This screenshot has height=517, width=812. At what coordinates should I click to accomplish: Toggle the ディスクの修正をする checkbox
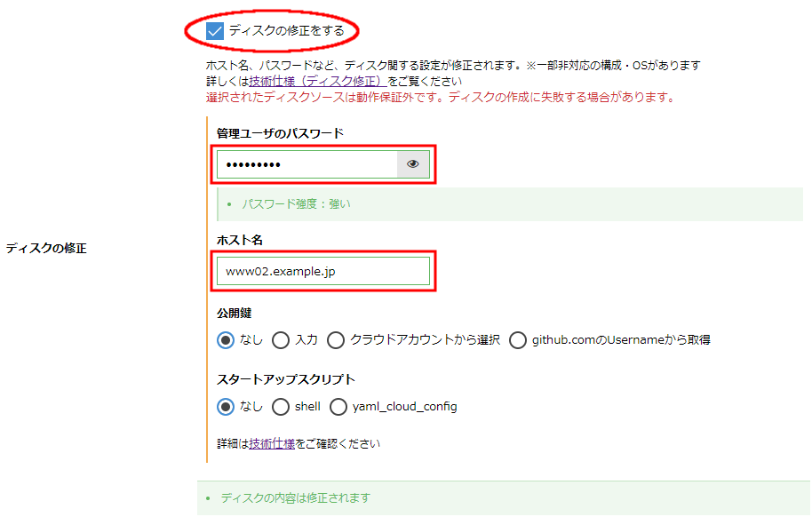(x=214, y=31)
